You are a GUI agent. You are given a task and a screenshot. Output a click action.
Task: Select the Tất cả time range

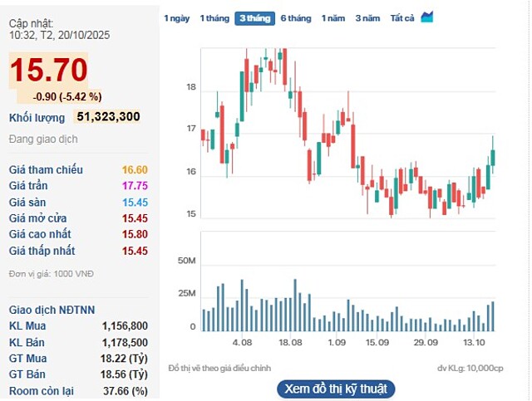(x=402, y=17)
